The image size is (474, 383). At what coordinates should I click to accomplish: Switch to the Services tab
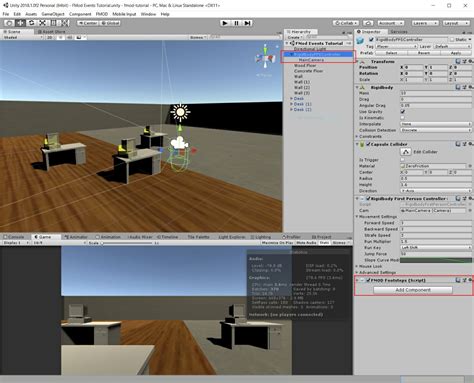click(399, 32)
